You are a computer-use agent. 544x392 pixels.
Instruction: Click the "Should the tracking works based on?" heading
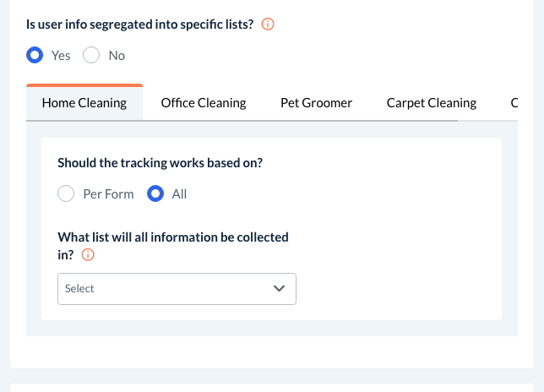click(160, 163)
